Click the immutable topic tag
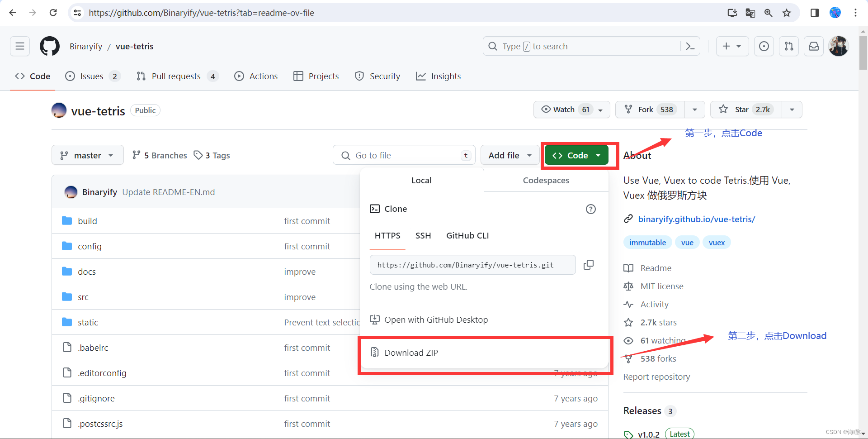The image size is (868, 439). [x=647, y=243]
